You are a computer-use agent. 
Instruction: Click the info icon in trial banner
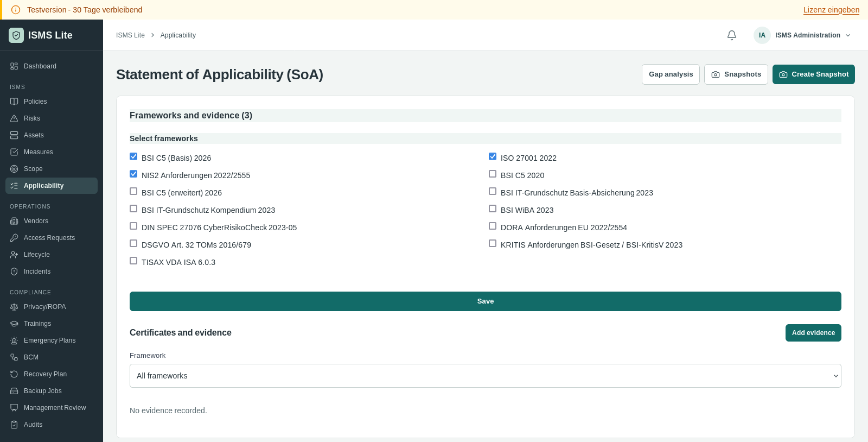[16, 10]
